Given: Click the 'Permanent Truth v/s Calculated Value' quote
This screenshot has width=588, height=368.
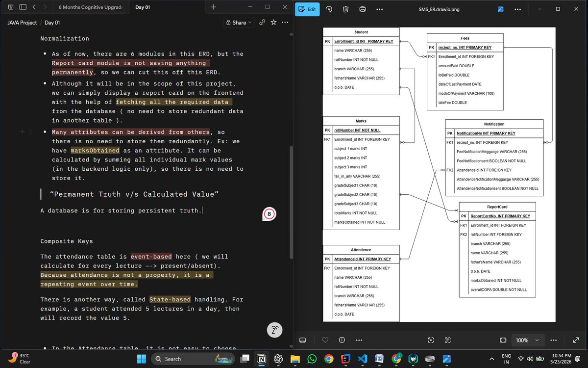Looking at the screenshot, I should tap(134, 194).
